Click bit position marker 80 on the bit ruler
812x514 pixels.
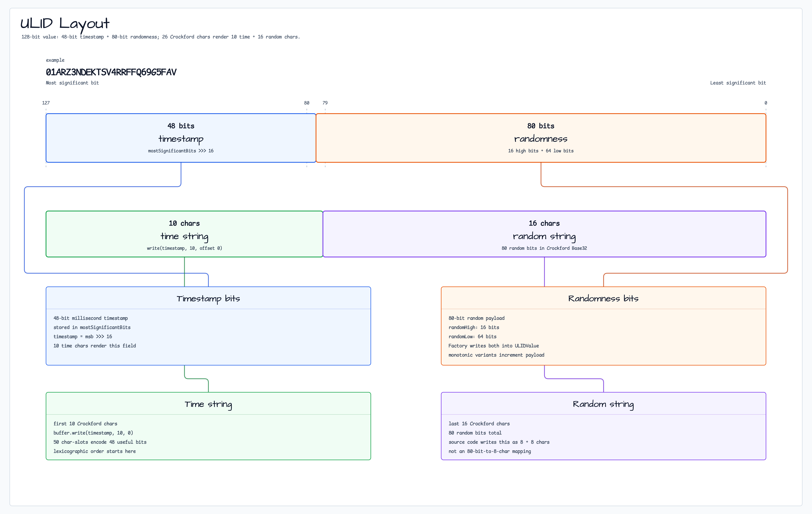point(307,103)
